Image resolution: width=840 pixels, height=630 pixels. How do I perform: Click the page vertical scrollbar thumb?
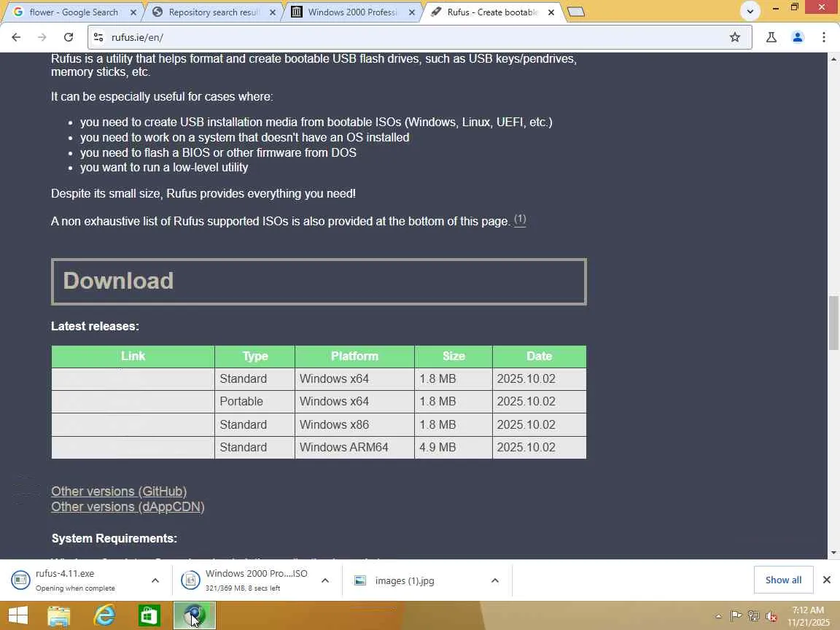pos(833,322)
